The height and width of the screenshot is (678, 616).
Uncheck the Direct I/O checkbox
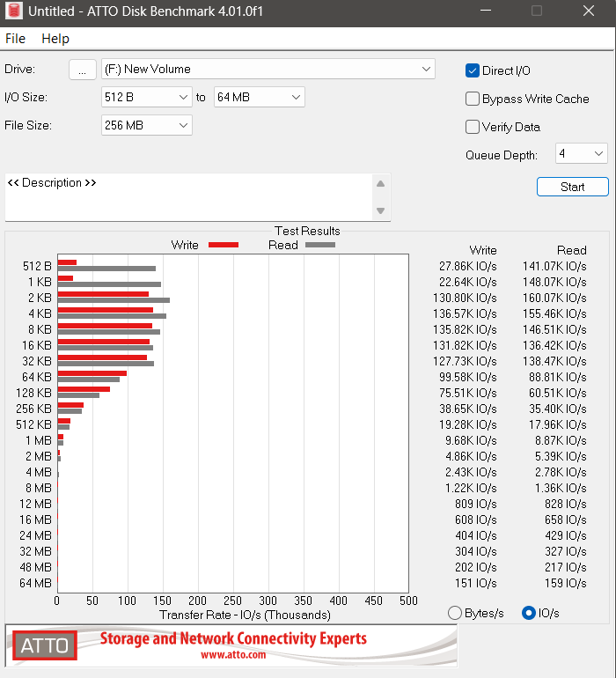(472, 70)
